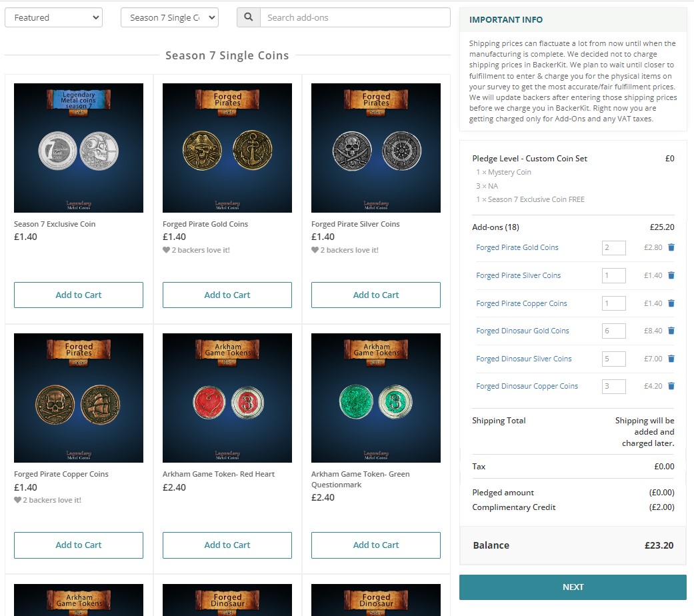View Forged Pirate Copper Coins product image
Image resolution: width=694 pixels, height=616 pixels.
click(79, 398)
